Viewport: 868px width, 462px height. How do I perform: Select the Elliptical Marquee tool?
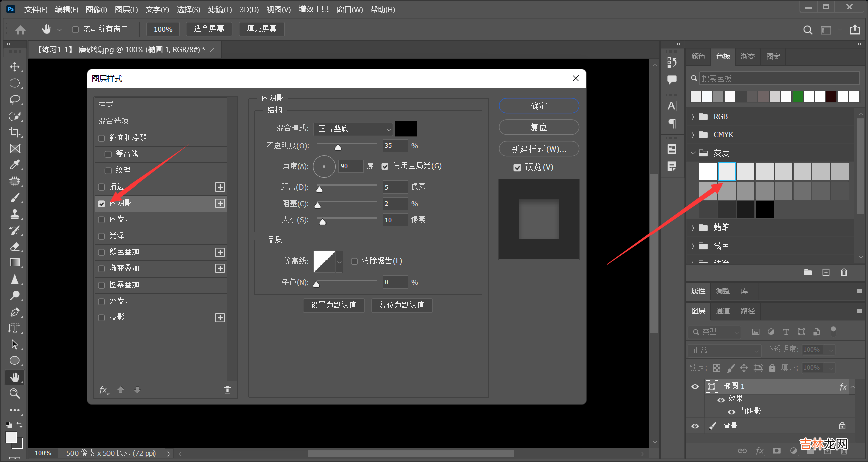click(15, 83)
